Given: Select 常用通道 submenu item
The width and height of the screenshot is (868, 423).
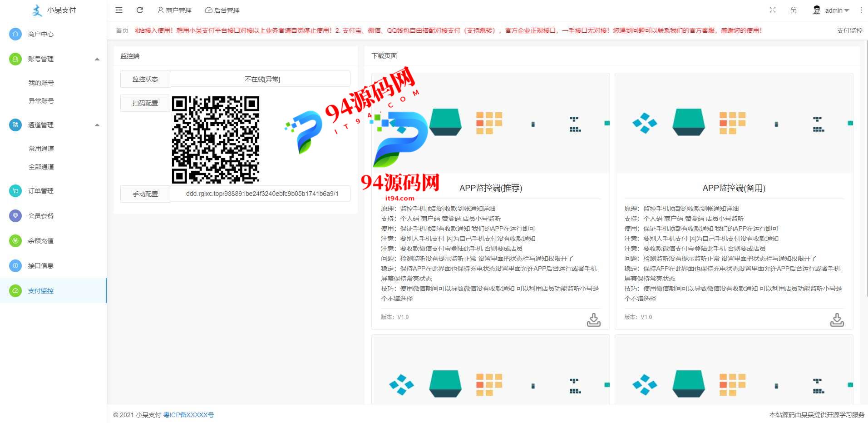Looking at the screenshot, I should [41, 149].
